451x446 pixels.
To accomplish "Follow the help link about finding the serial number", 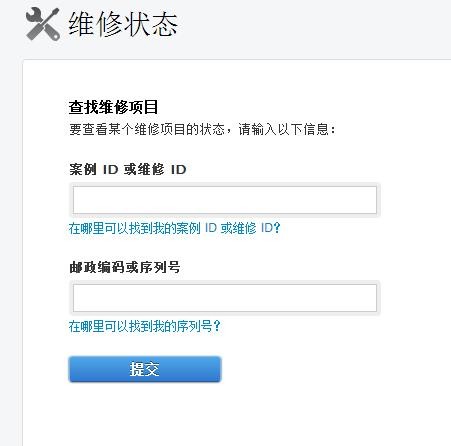I will coord(145,326).
